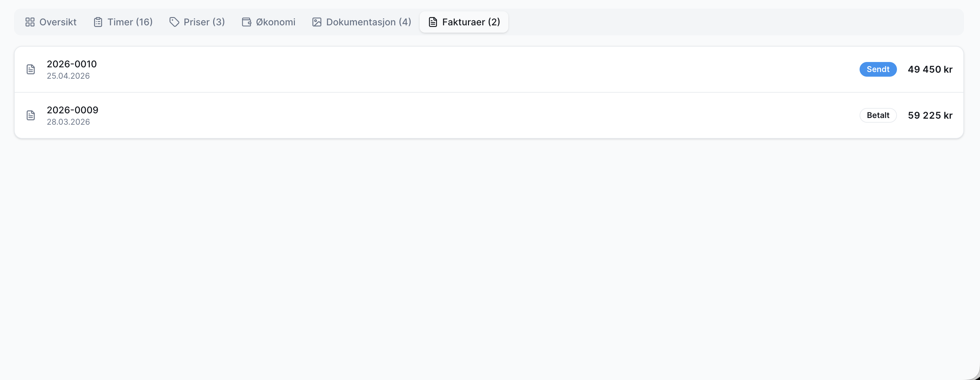Click the 49 450 kr amount
Viewport: 980px width, 380px height.
tap(930, 69)
